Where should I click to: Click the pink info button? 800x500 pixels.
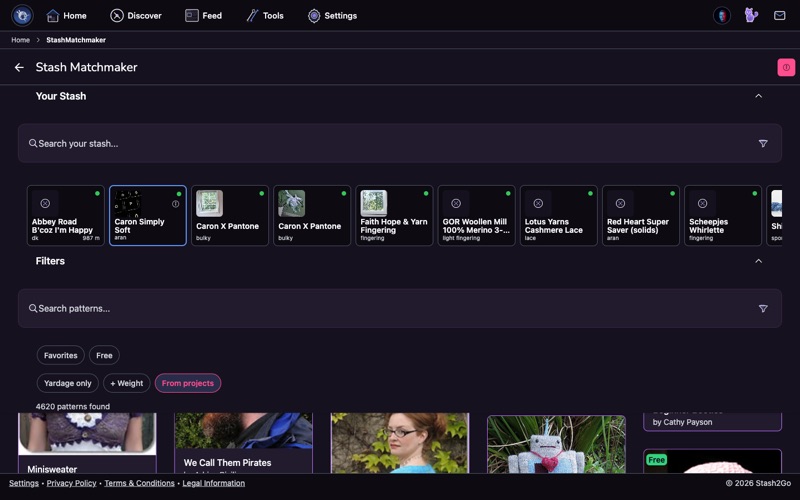coord(786,67)
